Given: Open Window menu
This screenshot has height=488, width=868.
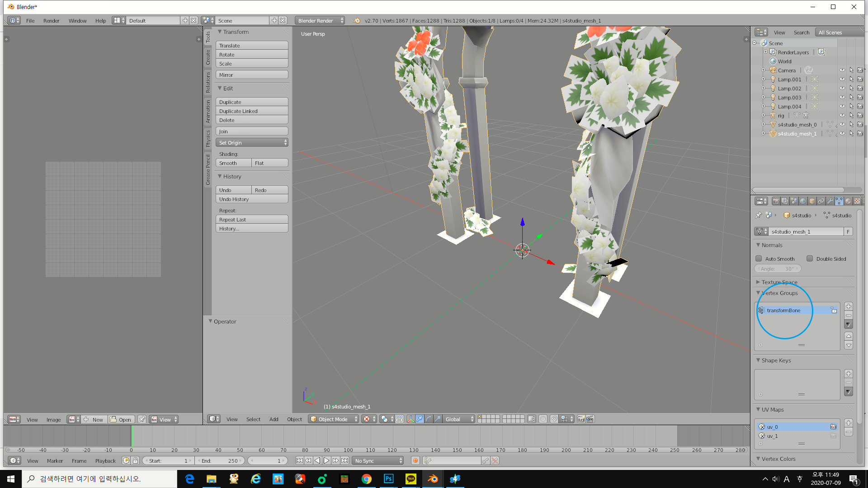Looking at the screenshot, I should point(77,20).
